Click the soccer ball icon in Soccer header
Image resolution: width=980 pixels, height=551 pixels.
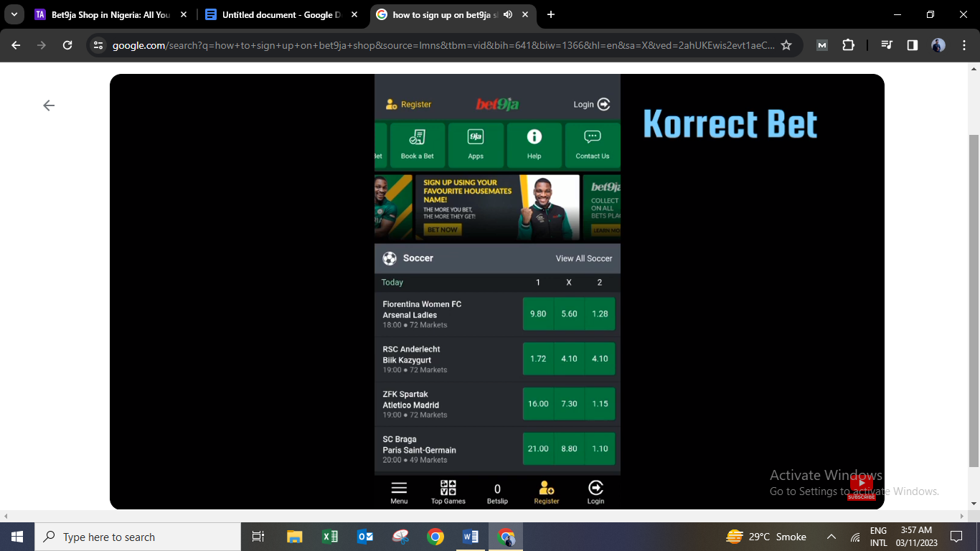(x=390, y=258)
